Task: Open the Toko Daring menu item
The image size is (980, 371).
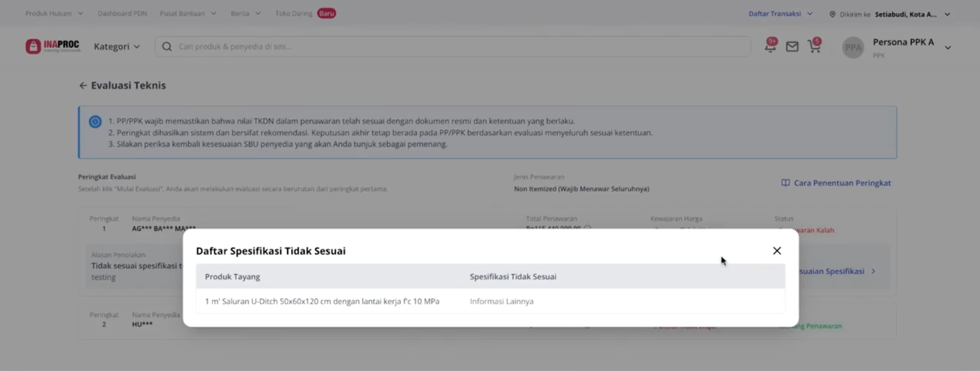Action: point(305,13)
